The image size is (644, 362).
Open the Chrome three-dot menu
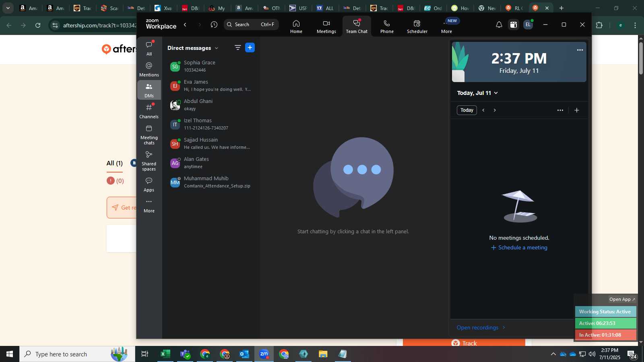(x=635, y=25)
